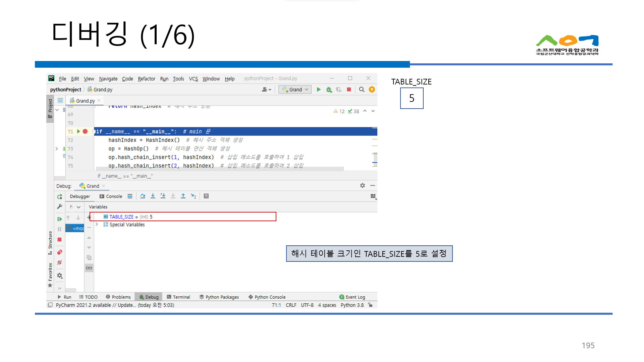
Task: Open the Structure side panel
Action: [50, 243]
